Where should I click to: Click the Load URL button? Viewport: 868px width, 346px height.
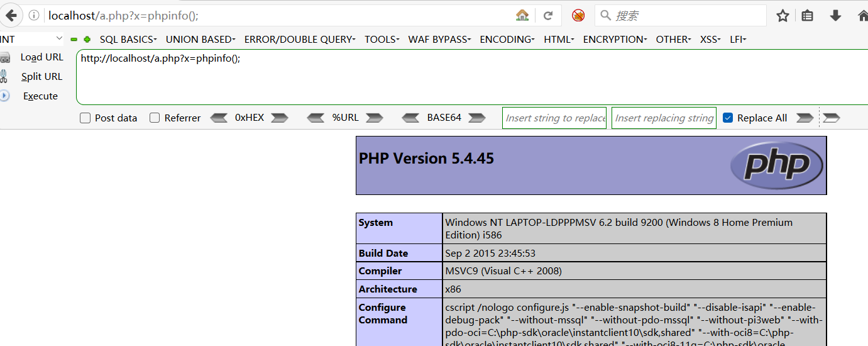click(41, 57)
